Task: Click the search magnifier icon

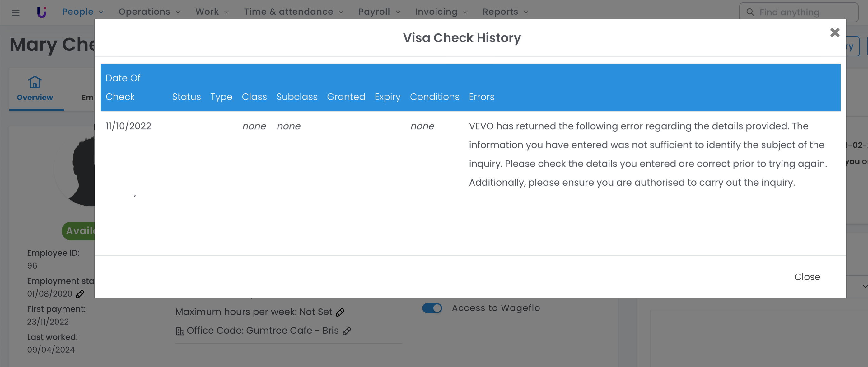Action: pyautogui.click(x=750, y=12)
